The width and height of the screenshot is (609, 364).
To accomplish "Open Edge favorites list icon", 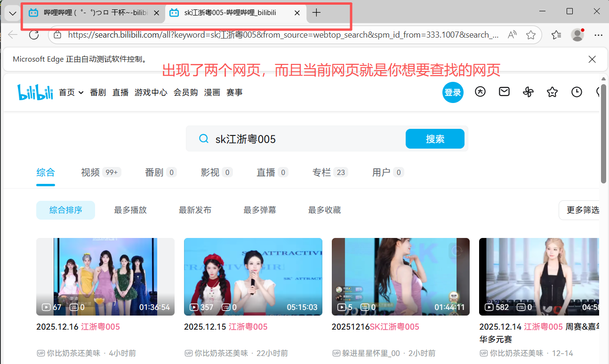I will pyautogui.click(x=556, y=35).
